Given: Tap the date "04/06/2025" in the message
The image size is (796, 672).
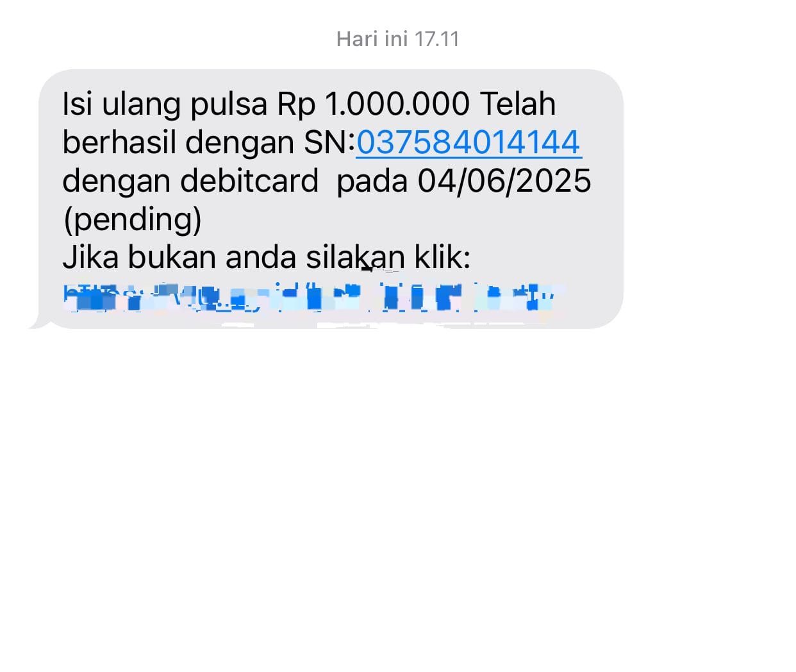Looking at the screenshot, I should pyautogui.click(x=504, y=181).
